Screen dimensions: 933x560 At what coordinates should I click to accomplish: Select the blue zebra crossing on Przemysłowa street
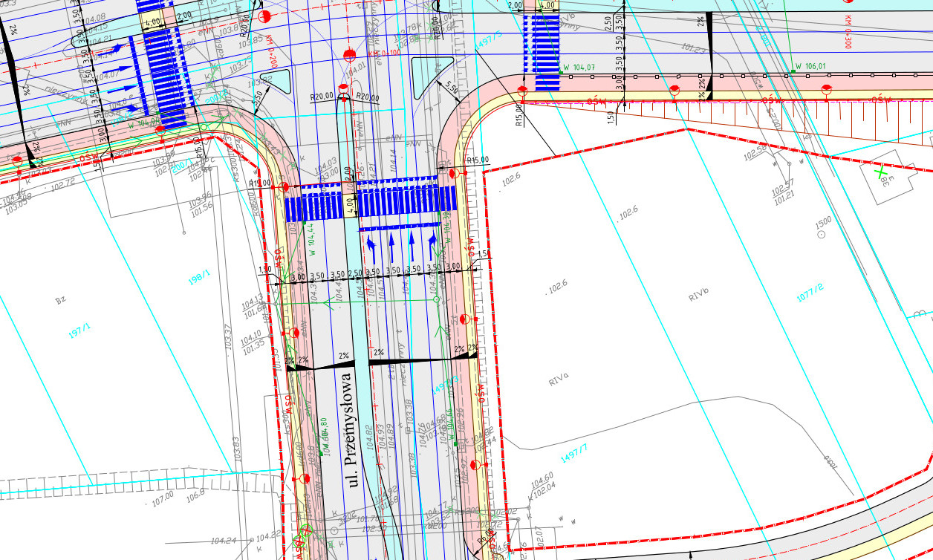370,202
